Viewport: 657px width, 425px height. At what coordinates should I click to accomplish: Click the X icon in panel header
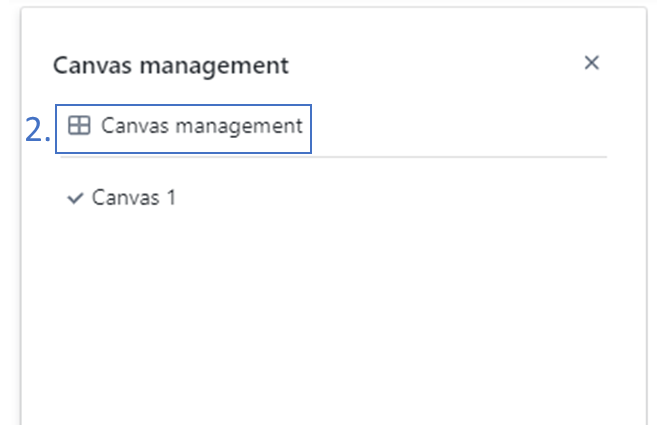(591, 63)
